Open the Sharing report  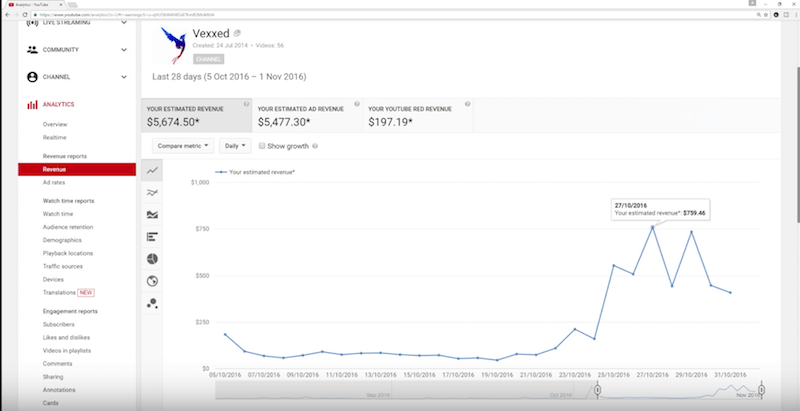coord(53,377)
